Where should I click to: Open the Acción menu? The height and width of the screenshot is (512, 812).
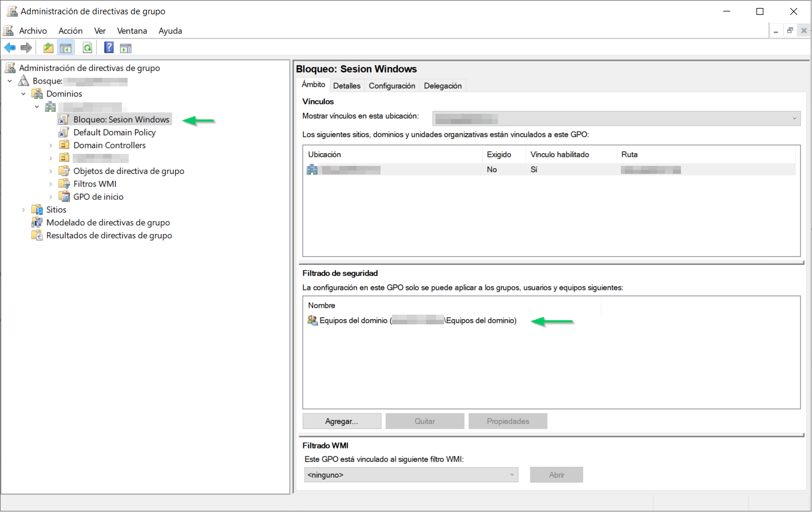(70, 31)
